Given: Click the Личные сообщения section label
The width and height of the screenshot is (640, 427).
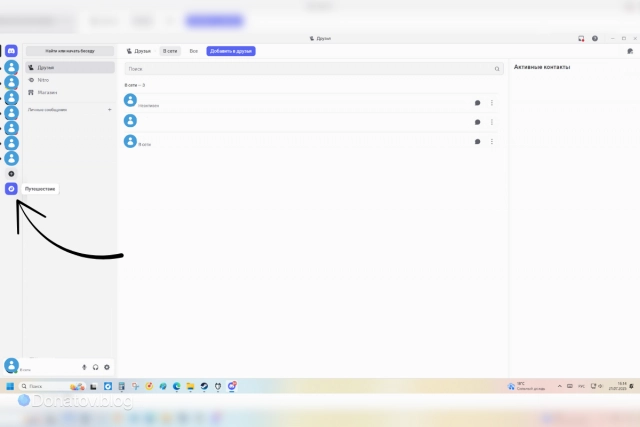Looking at the screenshot, I should [47, 110].
